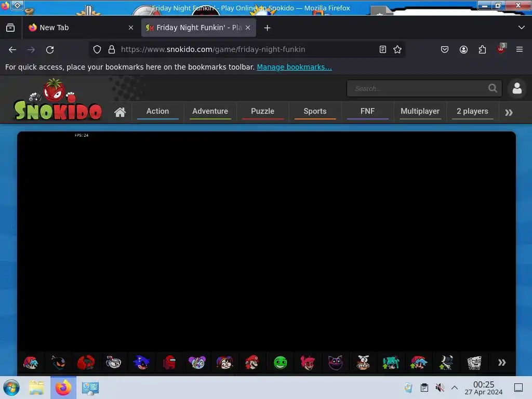The height and width of the screenshot is (399, 532).
Task: Show more game icons with double arrow
Action: coord(502,362)
